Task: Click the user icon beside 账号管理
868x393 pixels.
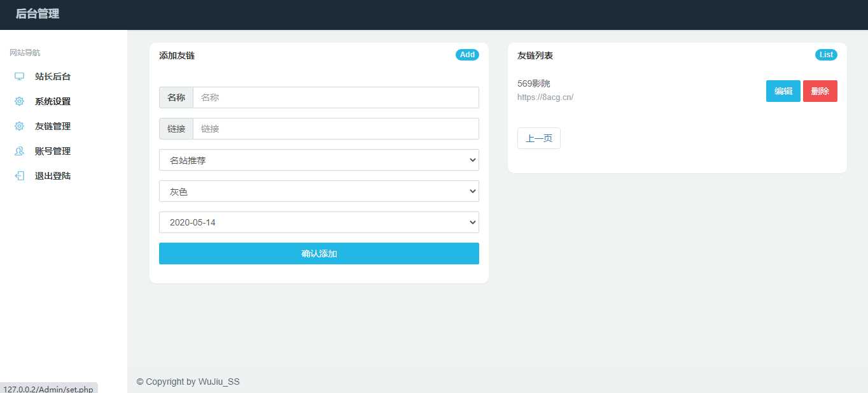Action: [x=19, y=151]
